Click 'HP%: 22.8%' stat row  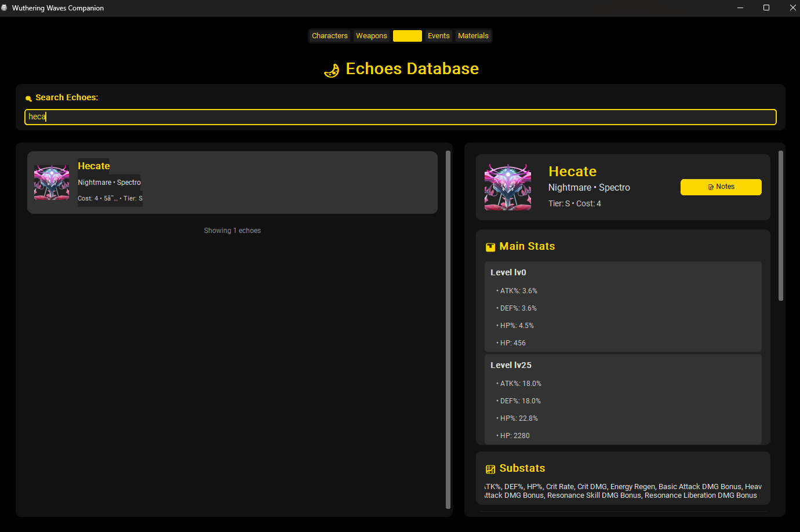517,418
